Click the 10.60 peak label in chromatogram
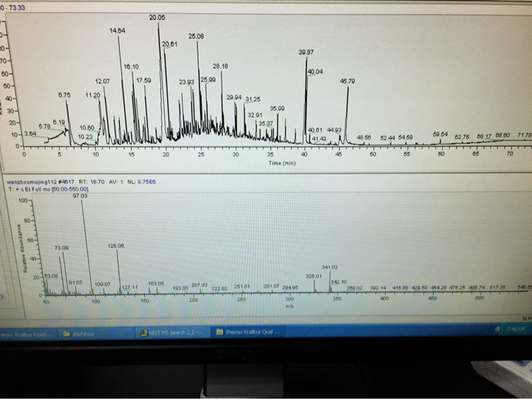The image size is (532, 399). [87, 128]
